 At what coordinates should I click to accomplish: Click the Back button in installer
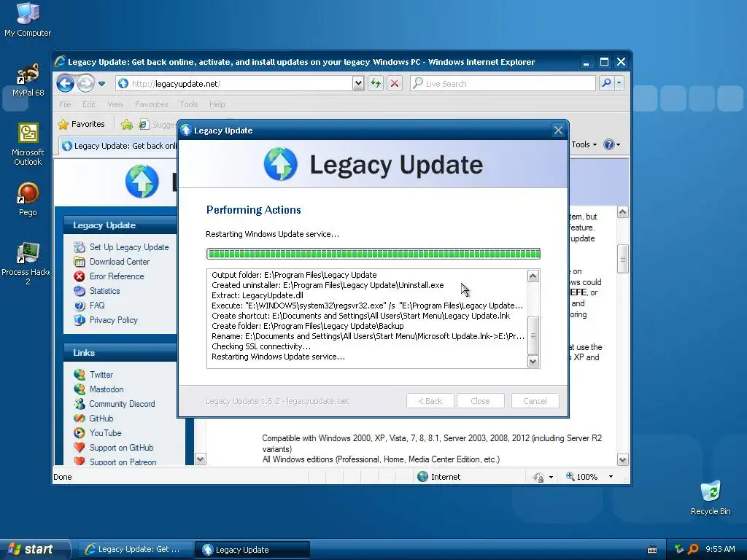coord(430,401)
